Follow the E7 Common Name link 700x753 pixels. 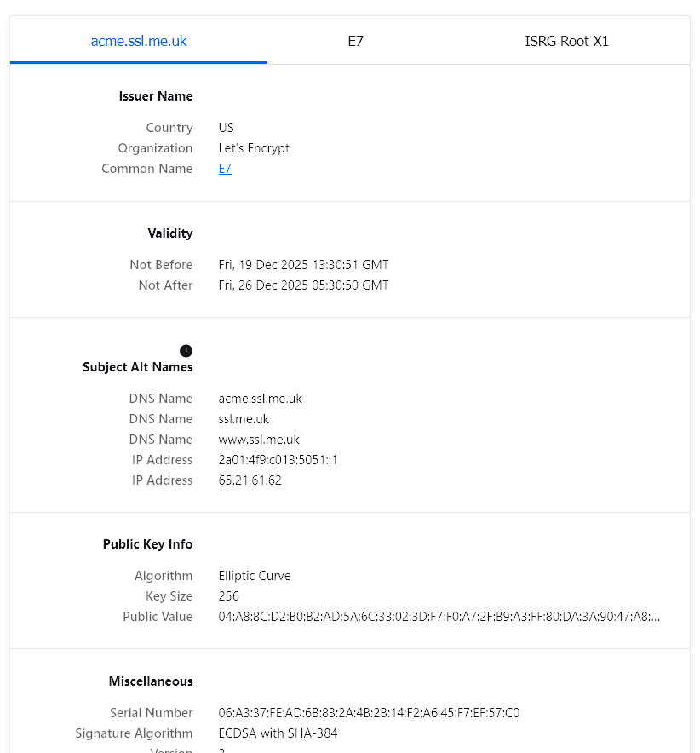[225, 169]
